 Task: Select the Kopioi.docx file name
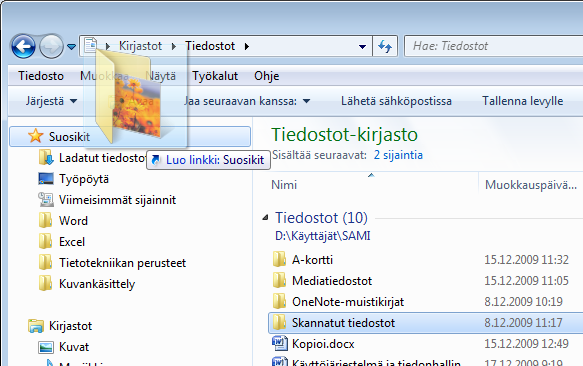pyautogui.click(x=323, y=344)
